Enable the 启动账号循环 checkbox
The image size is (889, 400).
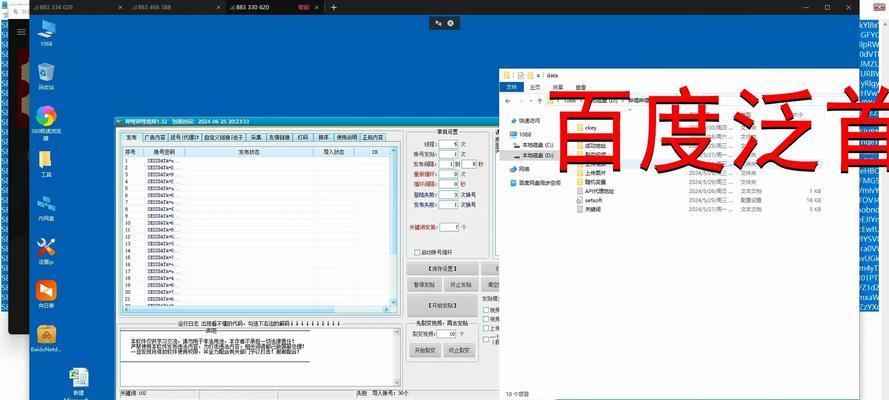click(418, 252)
